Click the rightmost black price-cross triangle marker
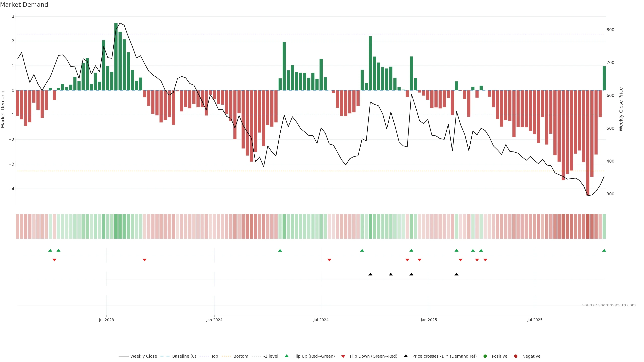 (456, 274)
